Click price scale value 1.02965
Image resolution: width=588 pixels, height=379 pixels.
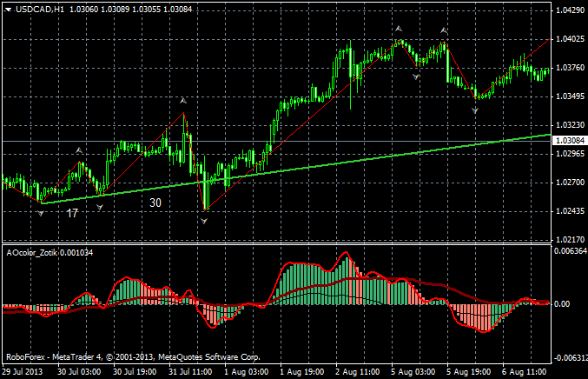point(571,154)
